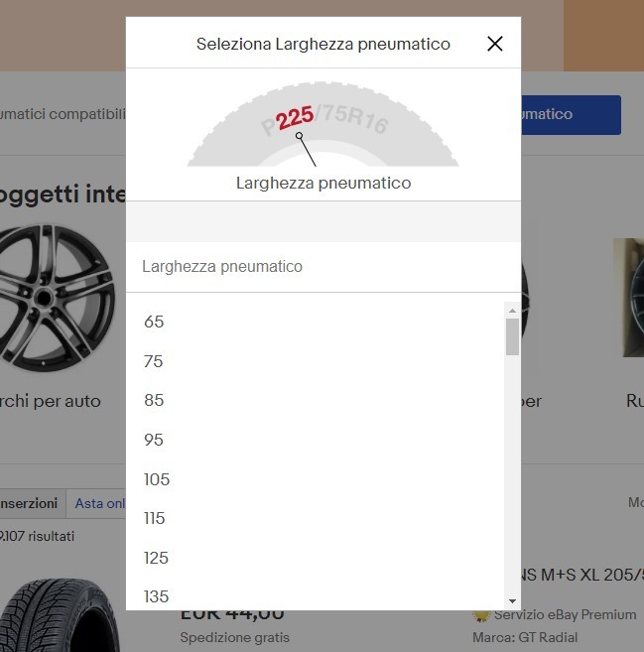Switch to the Asta online tab
Image resolution: width=644 pixels, height=652 pixels.
point(100,503)
